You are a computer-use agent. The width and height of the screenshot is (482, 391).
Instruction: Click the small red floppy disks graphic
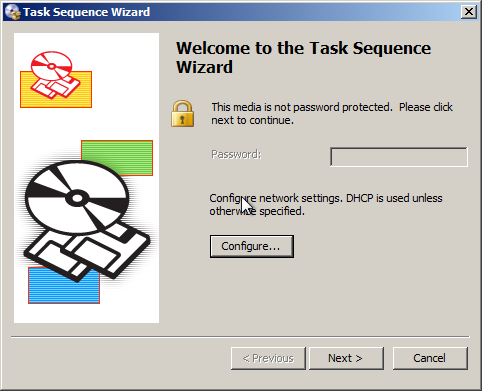point(55,87)
